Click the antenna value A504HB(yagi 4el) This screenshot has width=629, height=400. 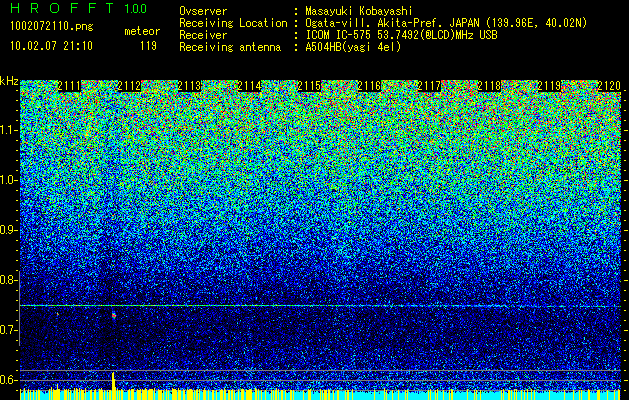click(353, 47)
